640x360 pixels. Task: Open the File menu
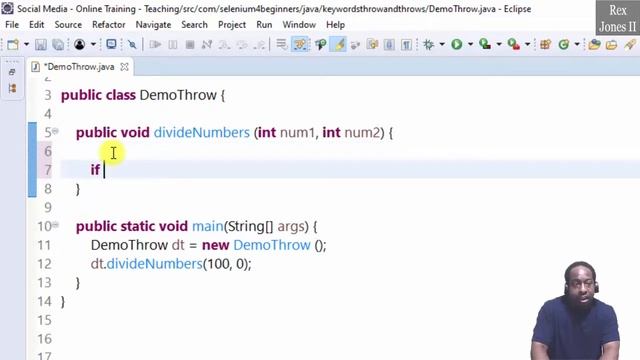click(x=12, y=25)
